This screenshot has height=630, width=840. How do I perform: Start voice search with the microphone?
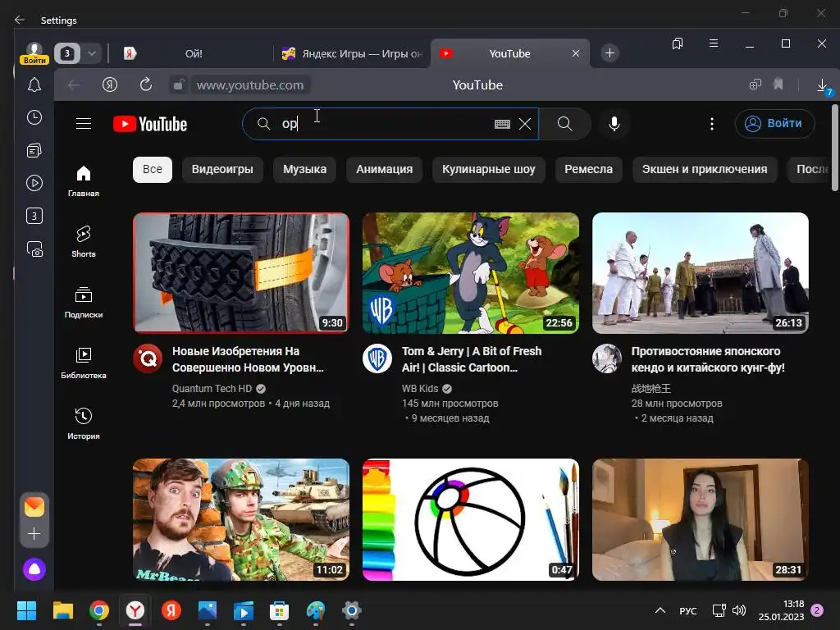tap(614, 124)
